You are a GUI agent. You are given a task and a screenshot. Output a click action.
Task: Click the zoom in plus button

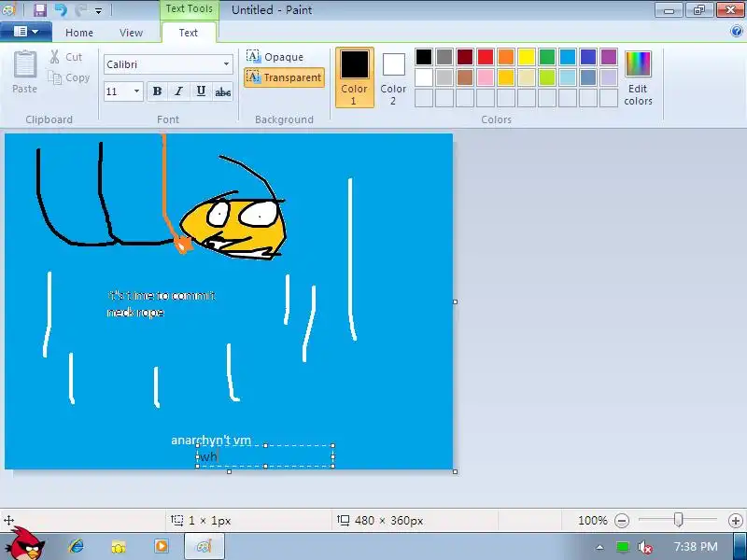click(x=735, y=521)
